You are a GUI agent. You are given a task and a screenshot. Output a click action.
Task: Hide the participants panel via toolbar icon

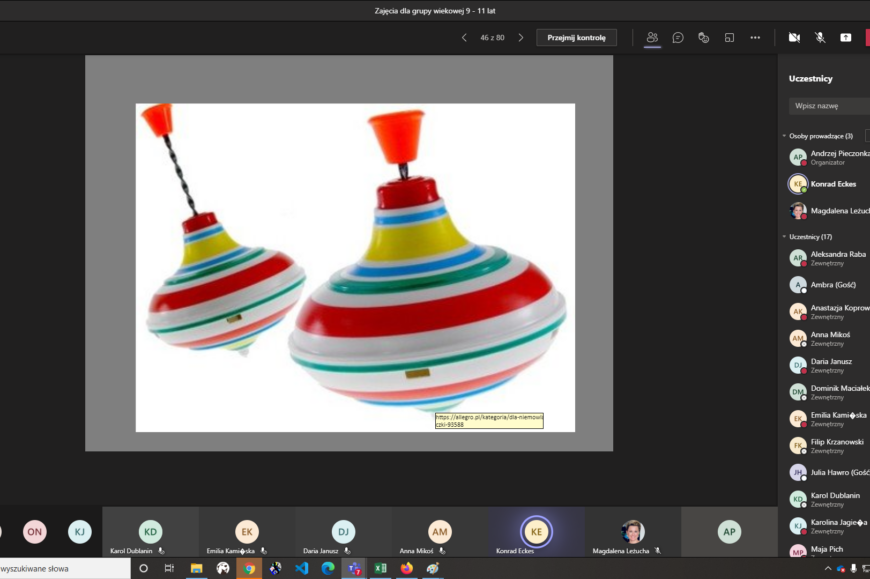coord(652,38)
